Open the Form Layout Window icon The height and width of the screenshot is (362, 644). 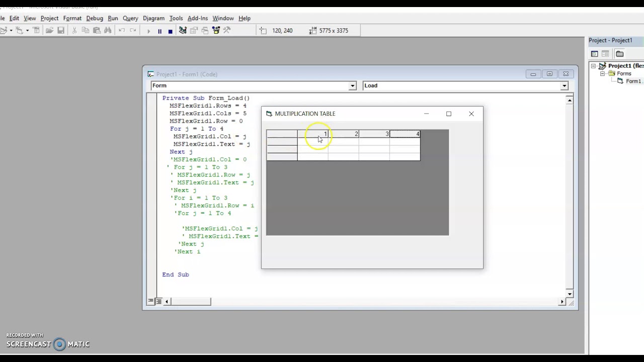tap(205, 31)
